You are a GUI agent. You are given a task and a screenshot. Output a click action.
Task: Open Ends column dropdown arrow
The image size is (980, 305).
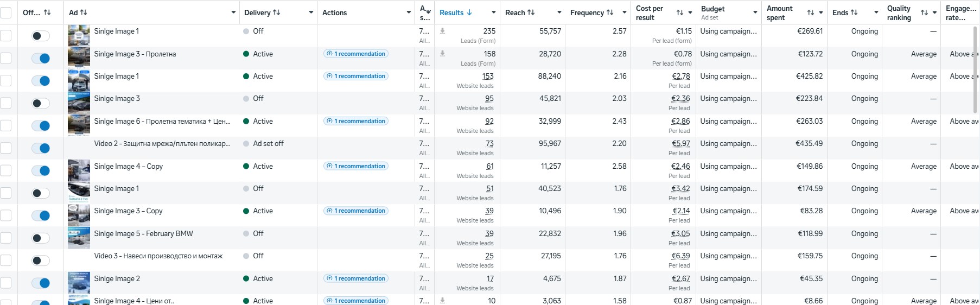876,12
